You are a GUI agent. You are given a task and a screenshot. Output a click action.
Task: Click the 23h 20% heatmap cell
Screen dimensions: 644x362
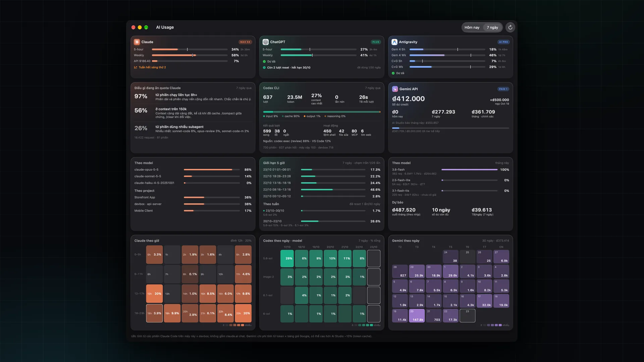click(x=243, y=313)
